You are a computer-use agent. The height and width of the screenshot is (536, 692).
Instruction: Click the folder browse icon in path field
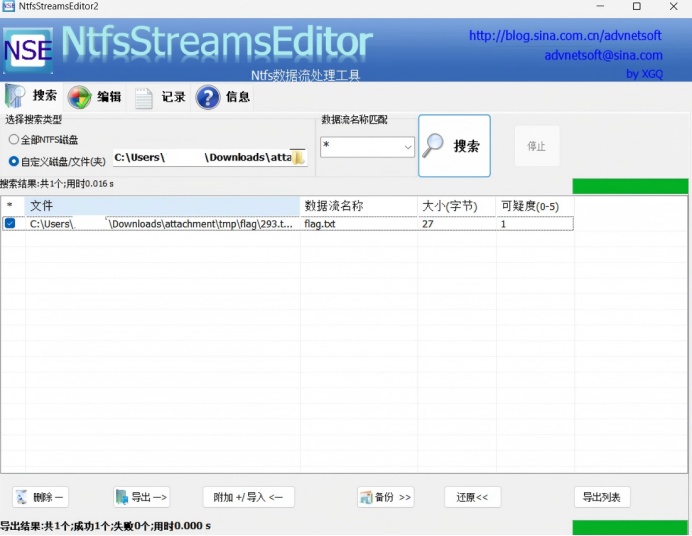coord(299,157)
